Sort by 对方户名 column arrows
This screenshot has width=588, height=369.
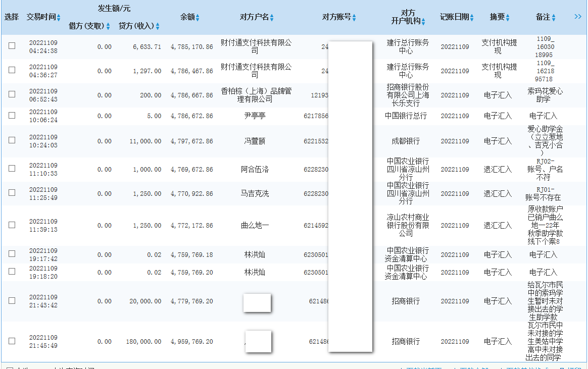pyautogui.click(x=272, y=17)
